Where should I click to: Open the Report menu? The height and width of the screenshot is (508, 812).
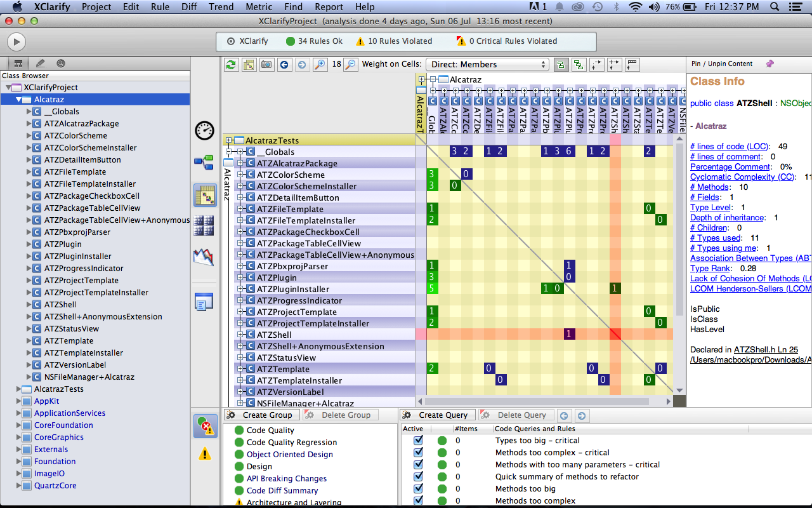(329, 7)
